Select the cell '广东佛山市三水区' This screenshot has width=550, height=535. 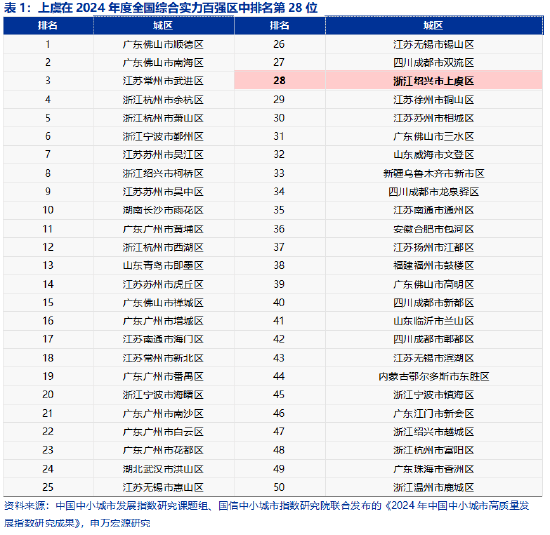click(434, 136)
